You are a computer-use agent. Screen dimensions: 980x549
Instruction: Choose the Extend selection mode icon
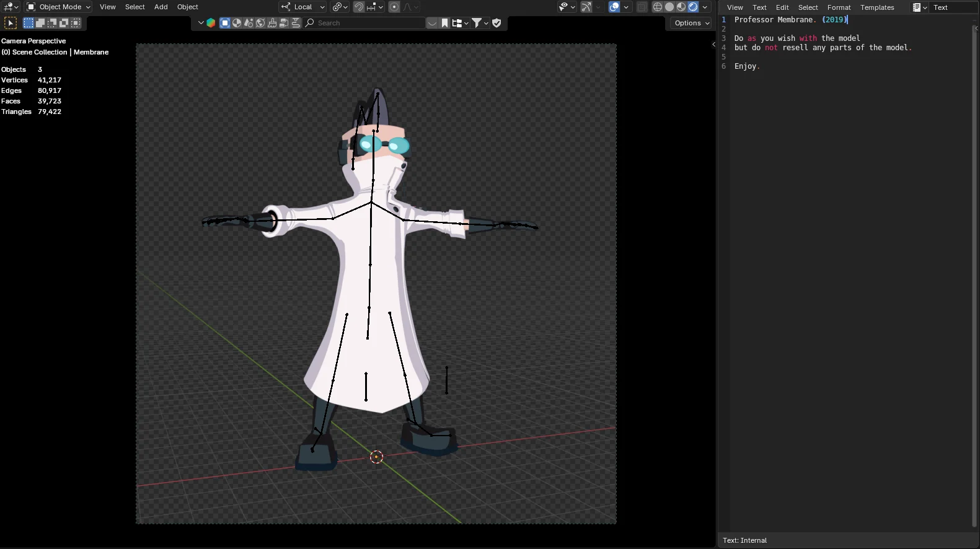[x=40, y=23]
